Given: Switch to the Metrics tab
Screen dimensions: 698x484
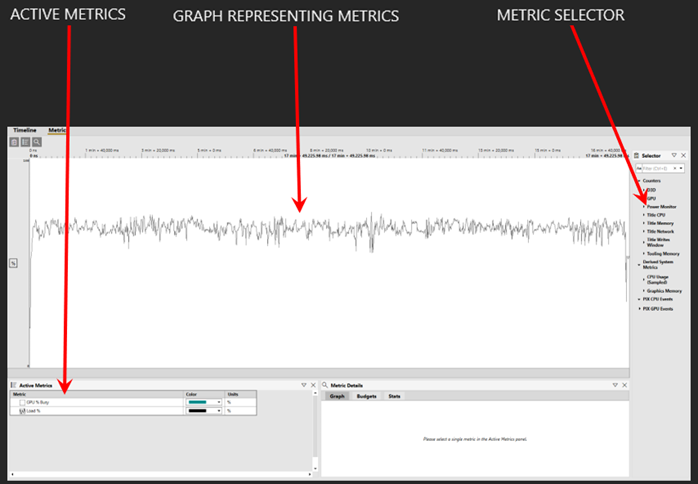Looking at the screenshot, I should click(57, 130).
